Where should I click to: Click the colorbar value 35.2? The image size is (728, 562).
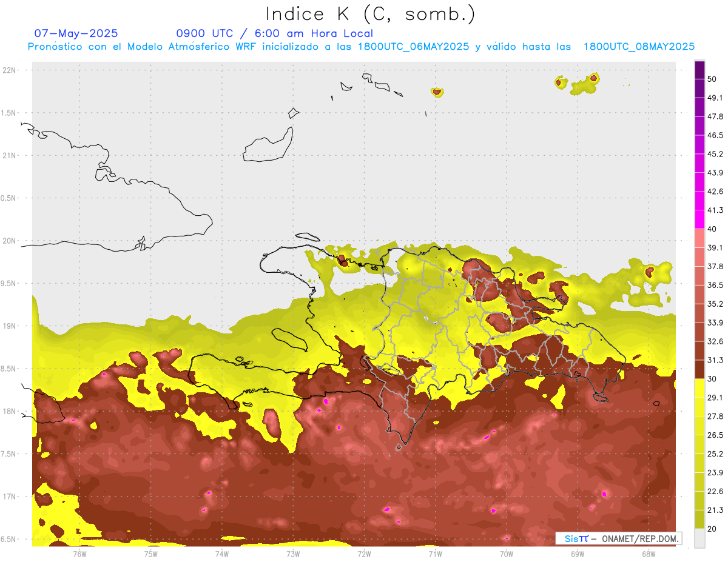click(x=715, y=304)
